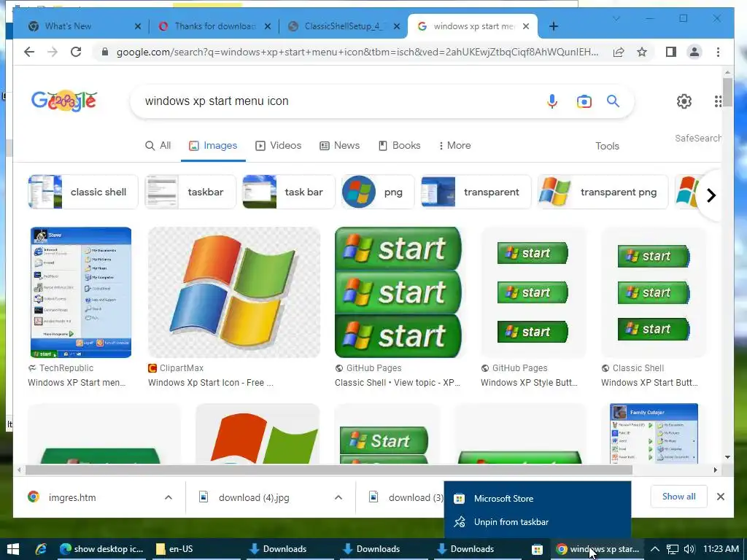Go back to previous page in Chrome

pyautogui.click(x=29, y=52)
